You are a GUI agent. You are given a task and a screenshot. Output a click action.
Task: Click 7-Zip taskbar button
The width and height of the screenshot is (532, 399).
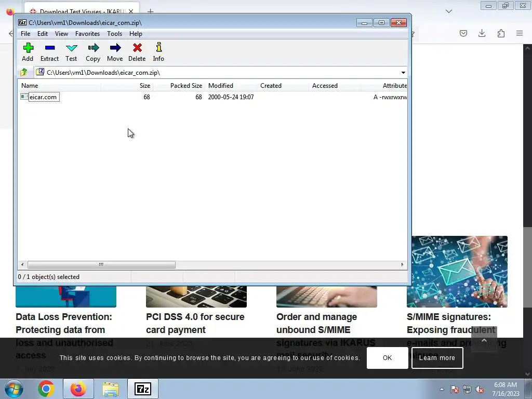(143, 389)
